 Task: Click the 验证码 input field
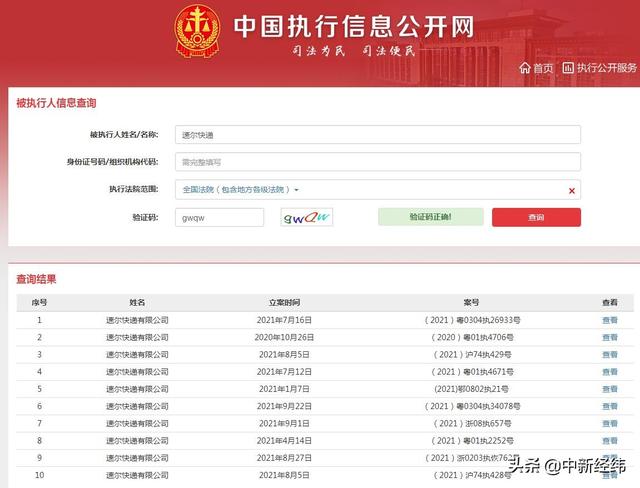coord(219,217)
